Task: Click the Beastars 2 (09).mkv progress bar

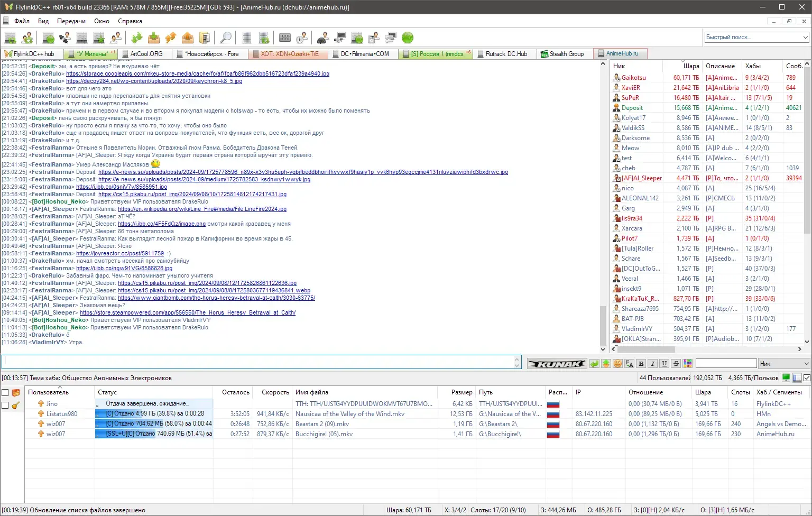Action: coord(154,423)
